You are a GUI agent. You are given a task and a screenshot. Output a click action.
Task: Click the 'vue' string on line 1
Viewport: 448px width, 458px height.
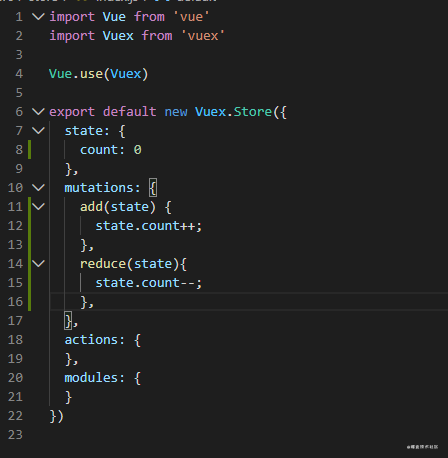(191, 17)
